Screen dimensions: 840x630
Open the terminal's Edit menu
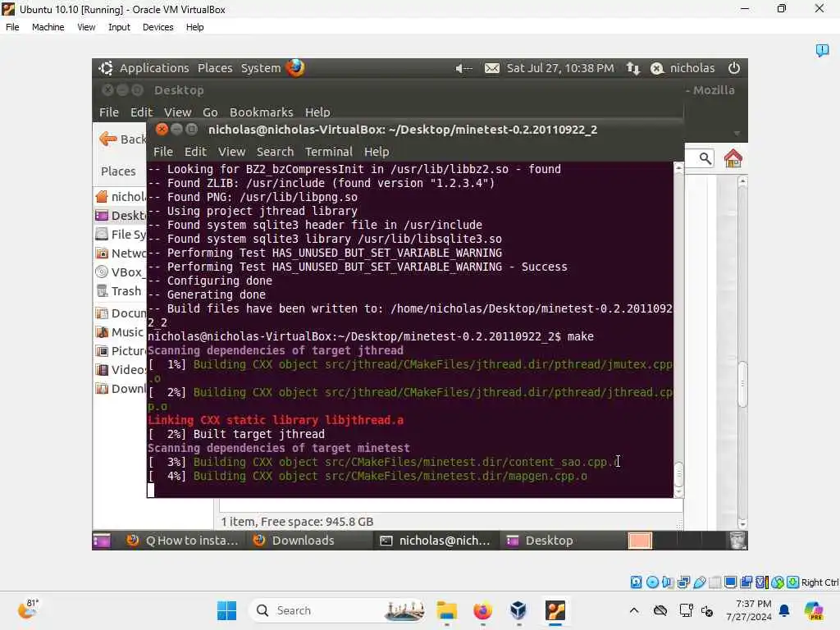click(195, 152)
